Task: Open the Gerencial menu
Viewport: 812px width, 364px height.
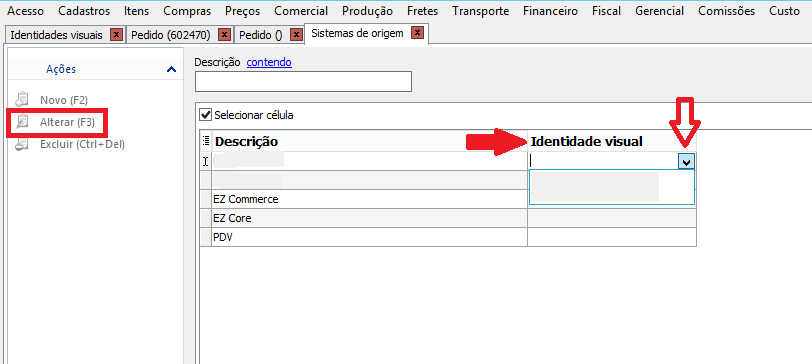Action: (x=659, y=11)
